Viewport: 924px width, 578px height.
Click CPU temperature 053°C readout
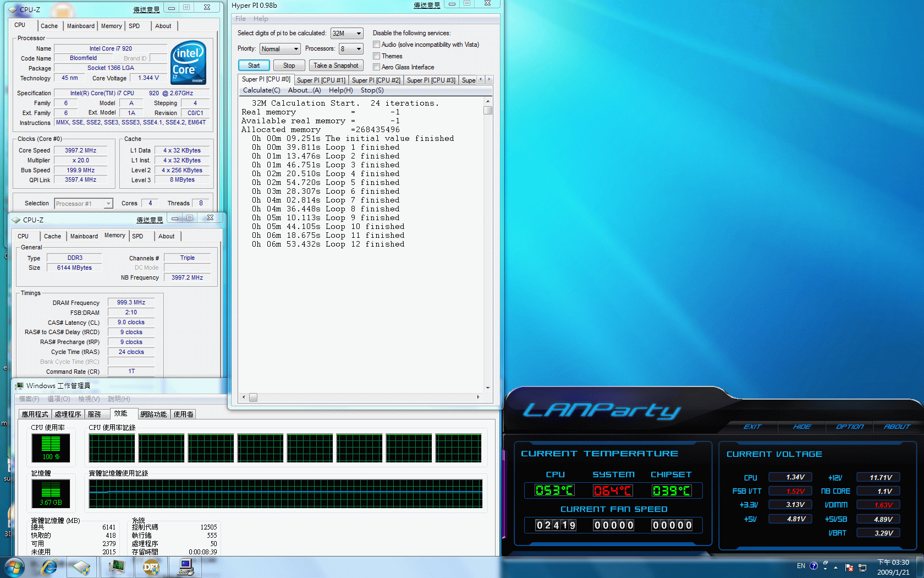[x=554, y=490]
